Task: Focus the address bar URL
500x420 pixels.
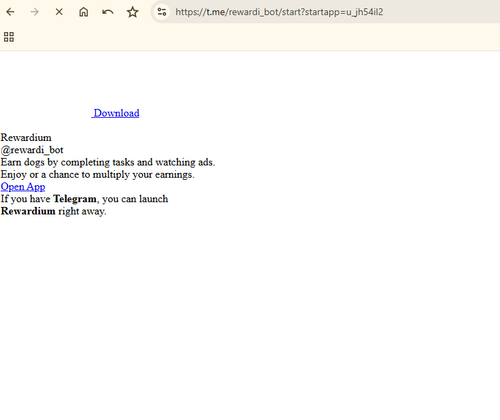Action: pyautogui.click(x=279, y=12)
